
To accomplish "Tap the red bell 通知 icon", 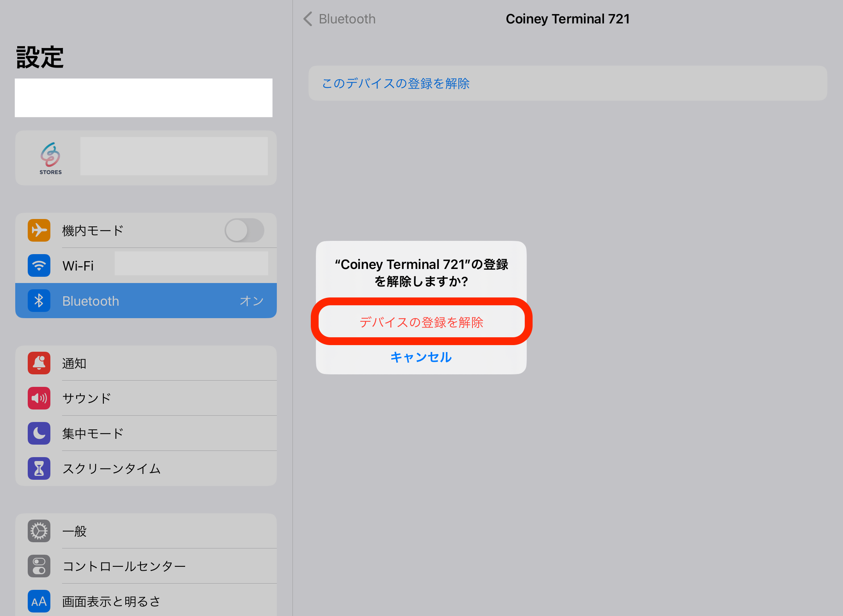I will tap(39, 363).
